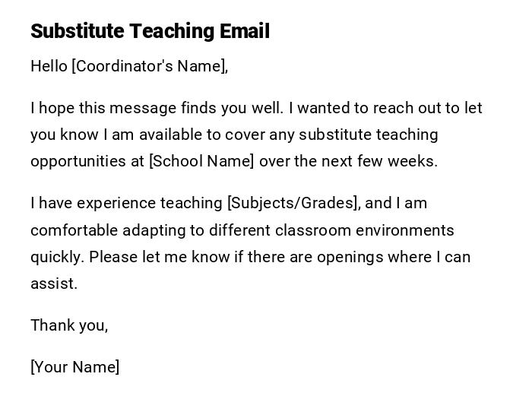Viewport: 532px width, 415px height.
Task: Click the [Your Name] signature placeholder
Action: (75, 367)
